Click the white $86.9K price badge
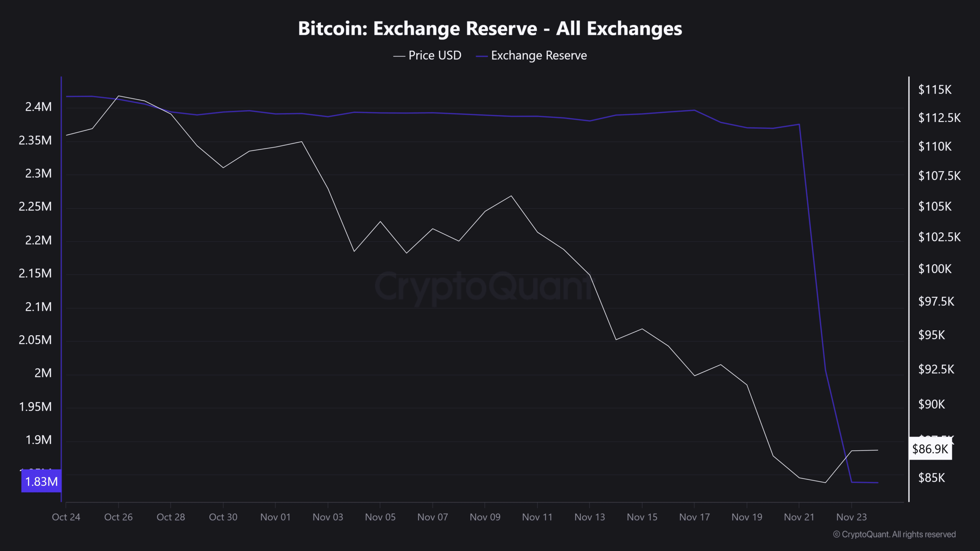980x551 pixels. 930,448
